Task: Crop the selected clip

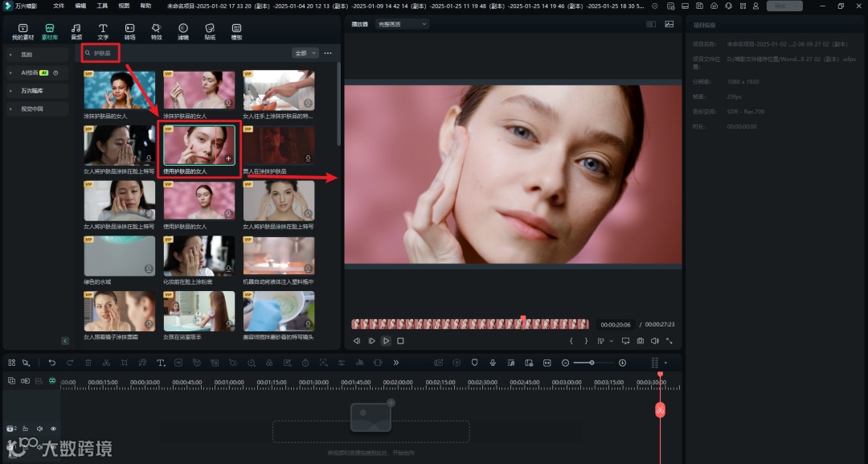Action: [124, 363]
